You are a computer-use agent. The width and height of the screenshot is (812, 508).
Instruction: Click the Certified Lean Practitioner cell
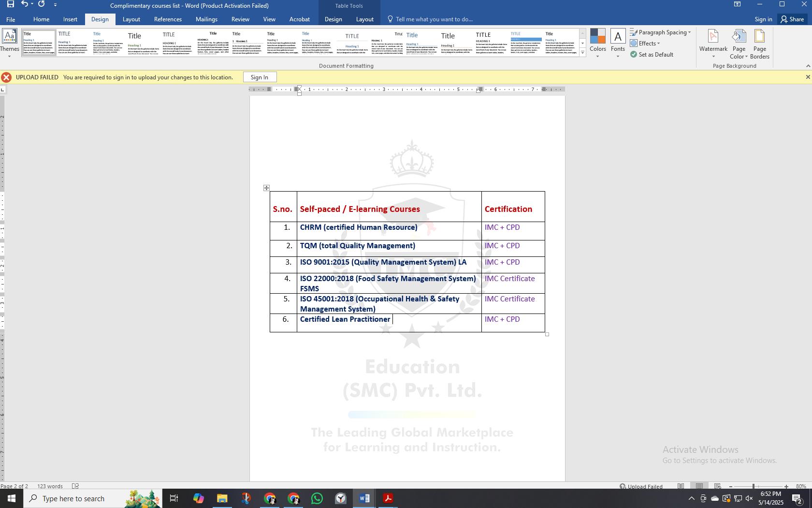pos(389,323)
